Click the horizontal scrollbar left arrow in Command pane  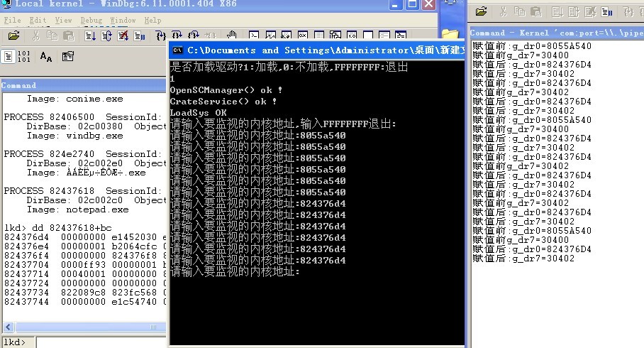9,327
